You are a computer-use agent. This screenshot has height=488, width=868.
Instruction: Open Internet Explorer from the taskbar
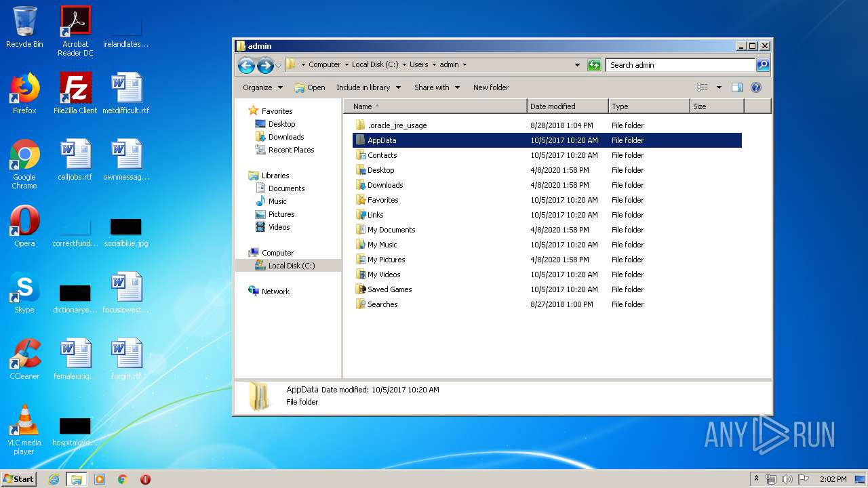[54, 479]
